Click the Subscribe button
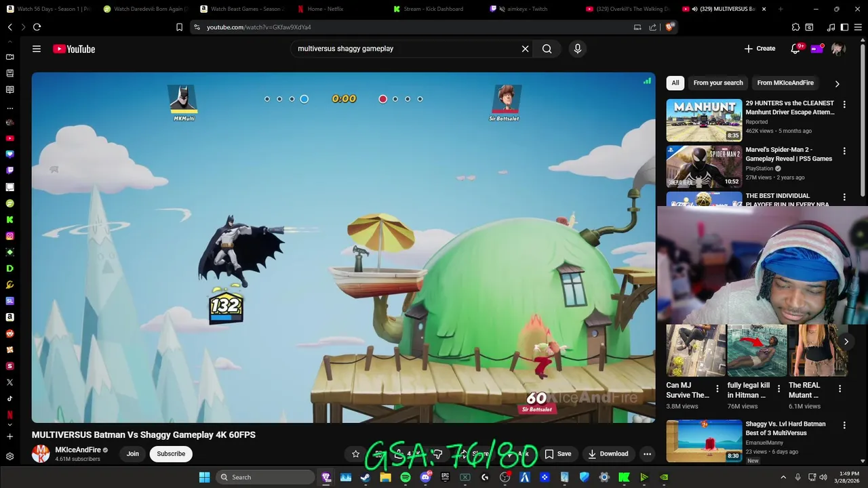This screenshot has width=868, height=488. click(x=171, y=454)
